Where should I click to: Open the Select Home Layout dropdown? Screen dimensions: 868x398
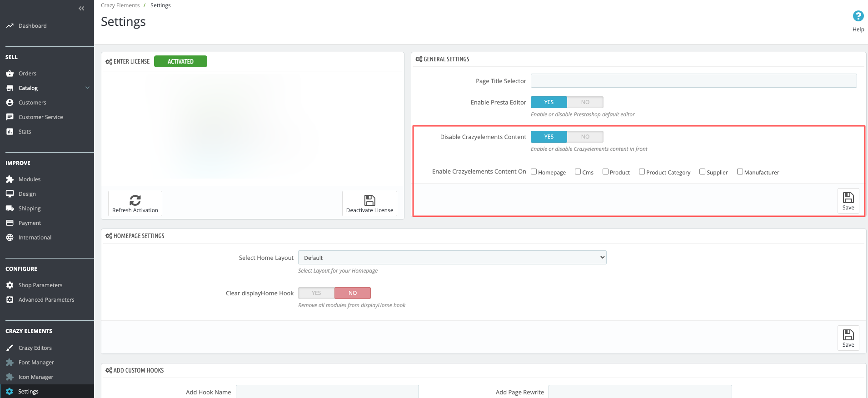452,258
